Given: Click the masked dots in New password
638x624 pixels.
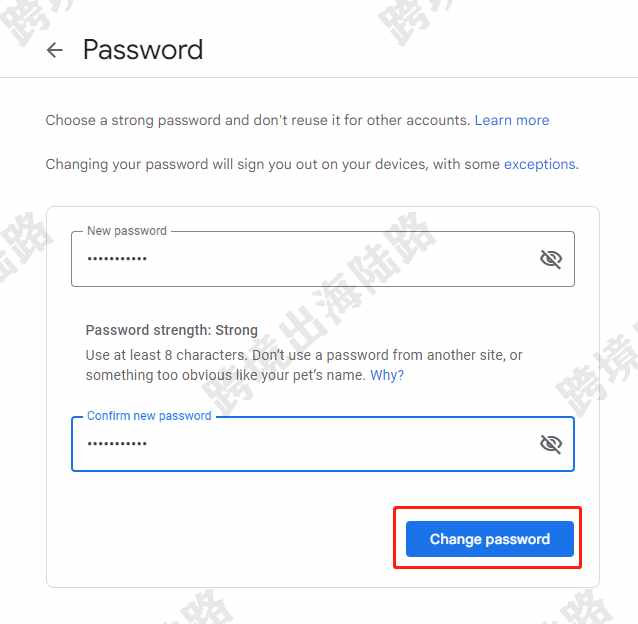Looking at the screenshot, I should point(117,259).
